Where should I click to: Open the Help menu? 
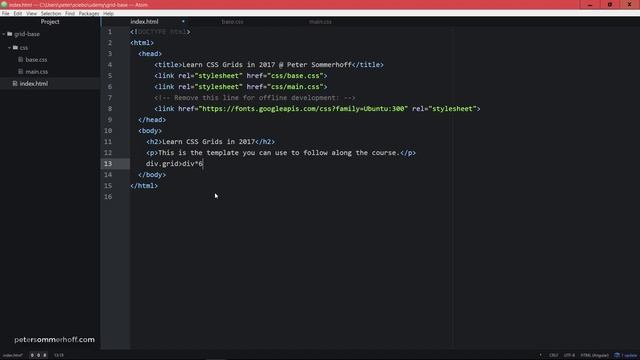tap(108, 13)
